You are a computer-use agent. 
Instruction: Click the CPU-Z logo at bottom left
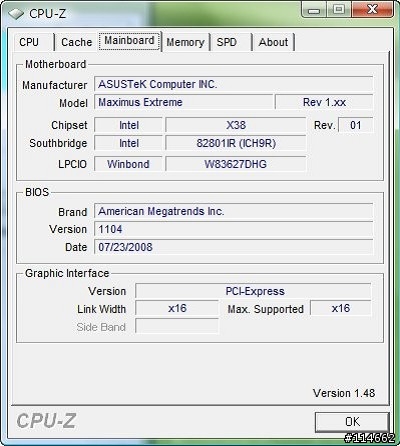click(47, 421)
